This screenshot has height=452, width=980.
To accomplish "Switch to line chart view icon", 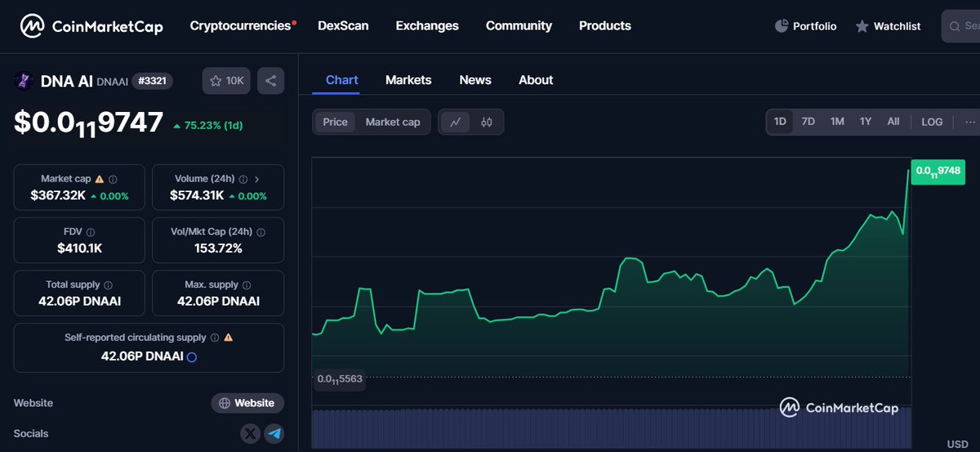I will [x=456, y=122].
